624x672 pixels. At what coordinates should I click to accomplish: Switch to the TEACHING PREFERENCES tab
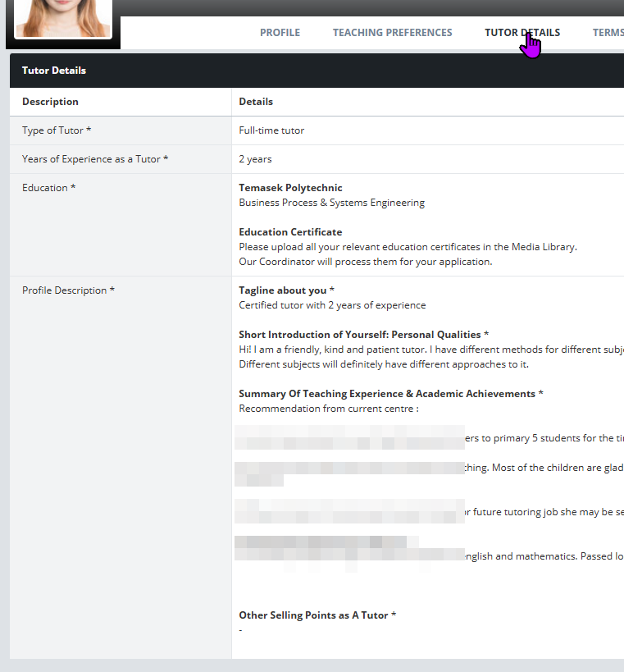(x=392, y=33)
